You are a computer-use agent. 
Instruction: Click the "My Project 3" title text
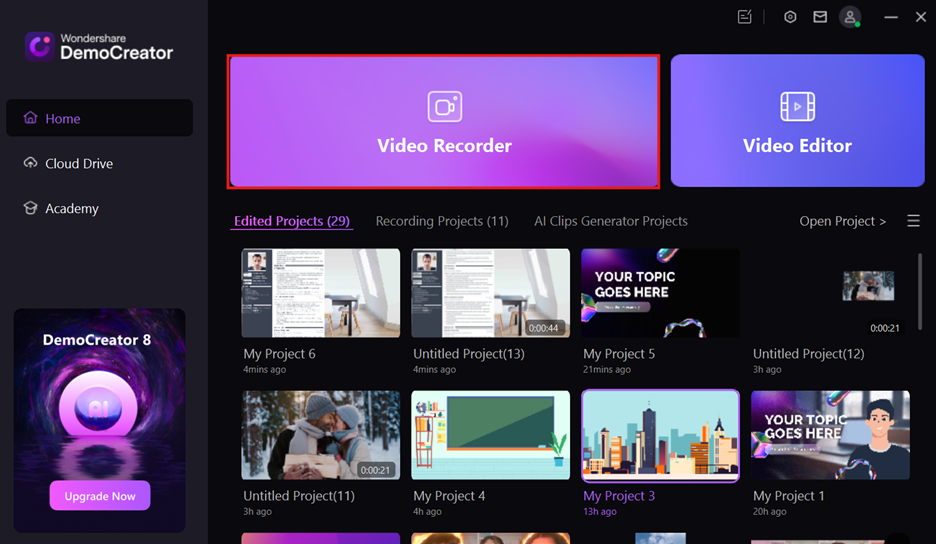619,496
